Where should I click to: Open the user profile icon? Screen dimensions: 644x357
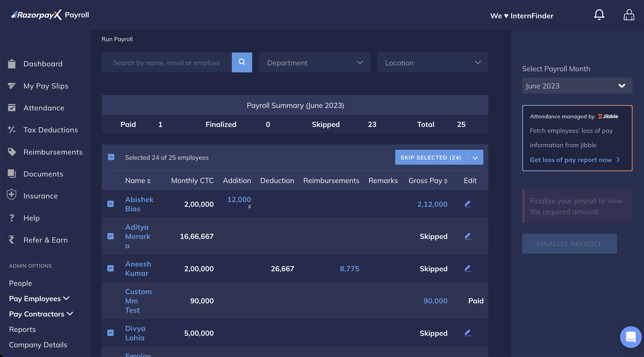click(x=629, y=15)
